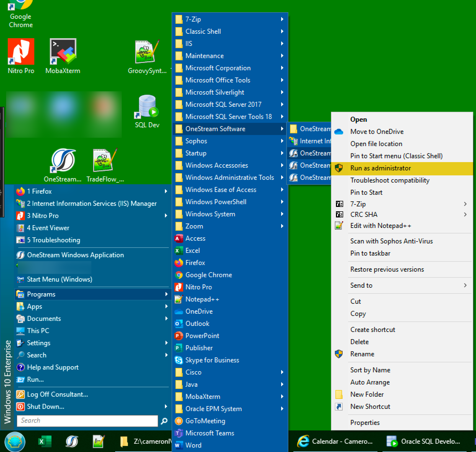
Task: Expand Windows Administrative Tools folder
Action: pos(230,178)
